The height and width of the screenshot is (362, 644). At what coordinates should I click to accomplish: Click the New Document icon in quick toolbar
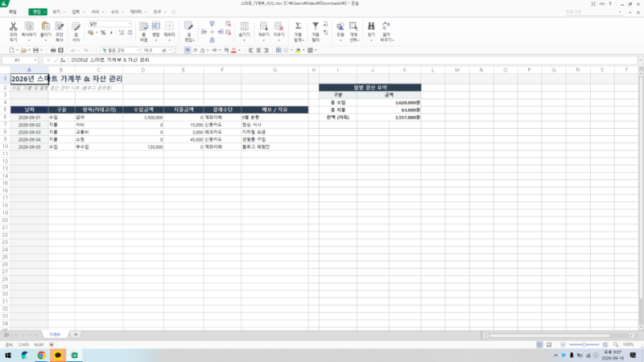(x=11, y=50)
